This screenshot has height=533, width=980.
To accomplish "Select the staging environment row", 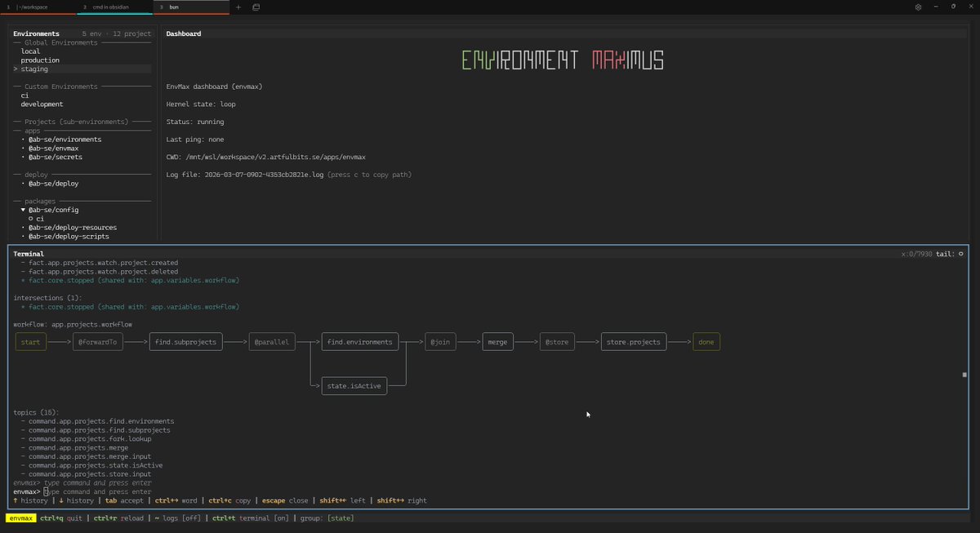I will pos(82,69).
